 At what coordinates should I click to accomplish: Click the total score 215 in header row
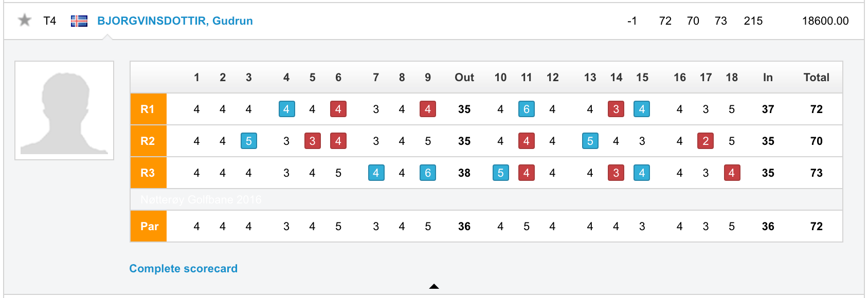click(x=753, y=21)
